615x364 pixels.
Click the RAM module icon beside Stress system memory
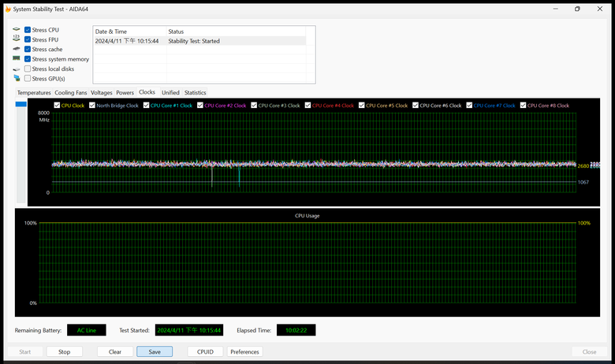[16, 58]
